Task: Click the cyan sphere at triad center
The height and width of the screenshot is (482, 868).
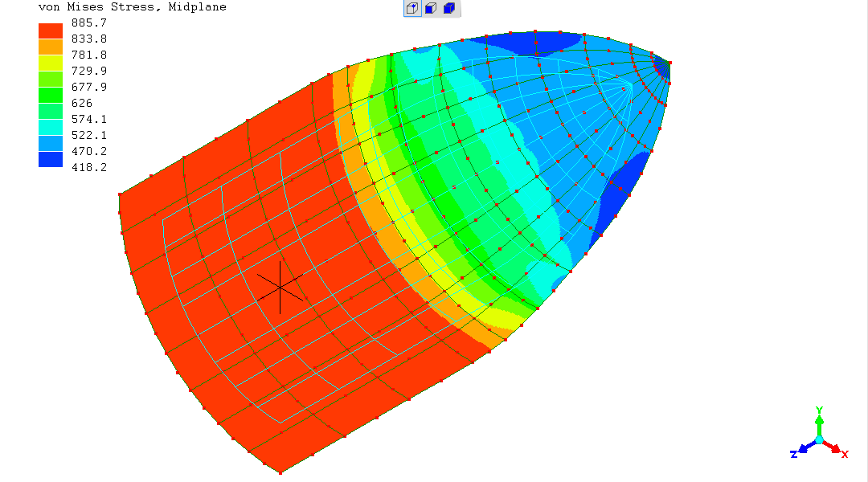Action: 819,439
